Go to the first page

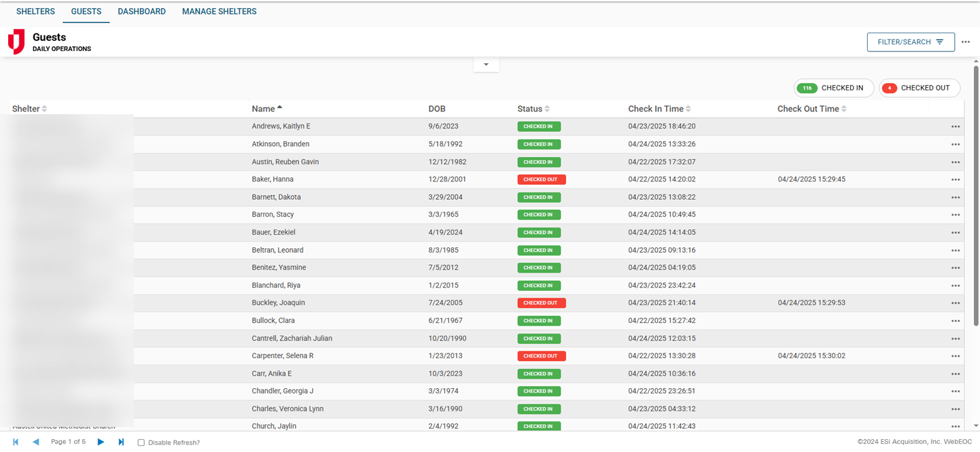coord(16,442)
